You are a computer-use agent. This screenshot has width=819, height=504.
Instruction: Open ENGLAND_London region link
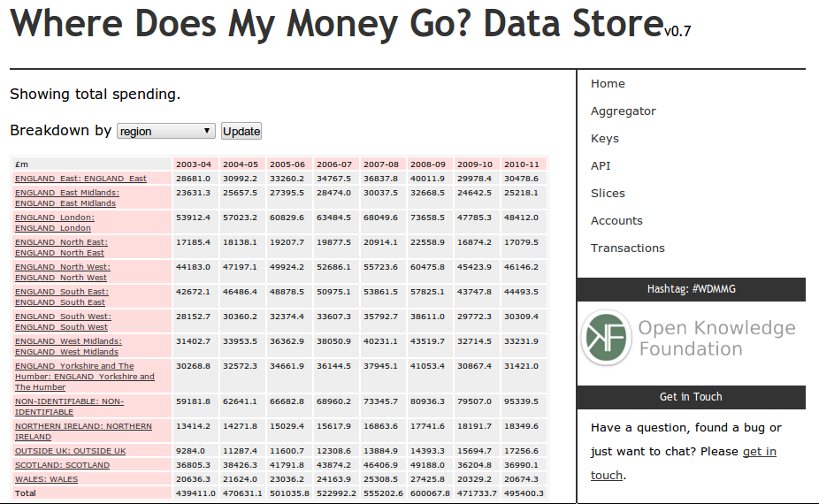pyautogui.click(x=54, y=223)
